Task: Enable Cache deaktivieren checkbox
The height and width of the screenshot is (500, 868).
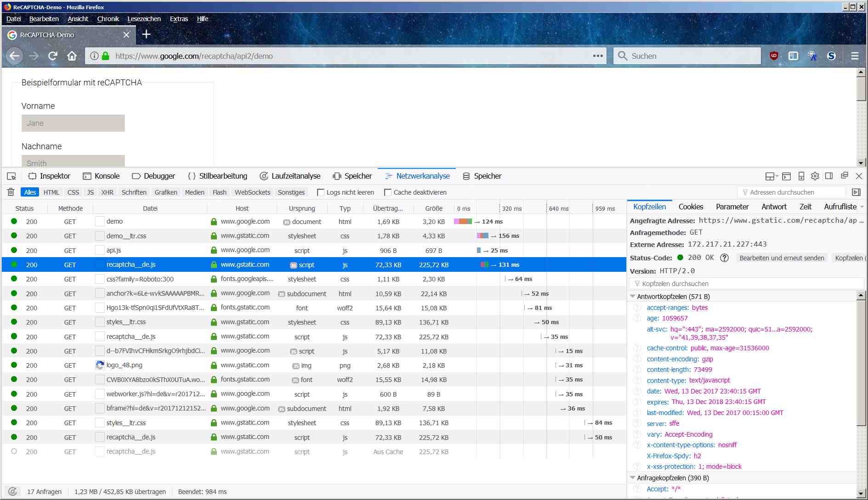Action: (388, 192)
